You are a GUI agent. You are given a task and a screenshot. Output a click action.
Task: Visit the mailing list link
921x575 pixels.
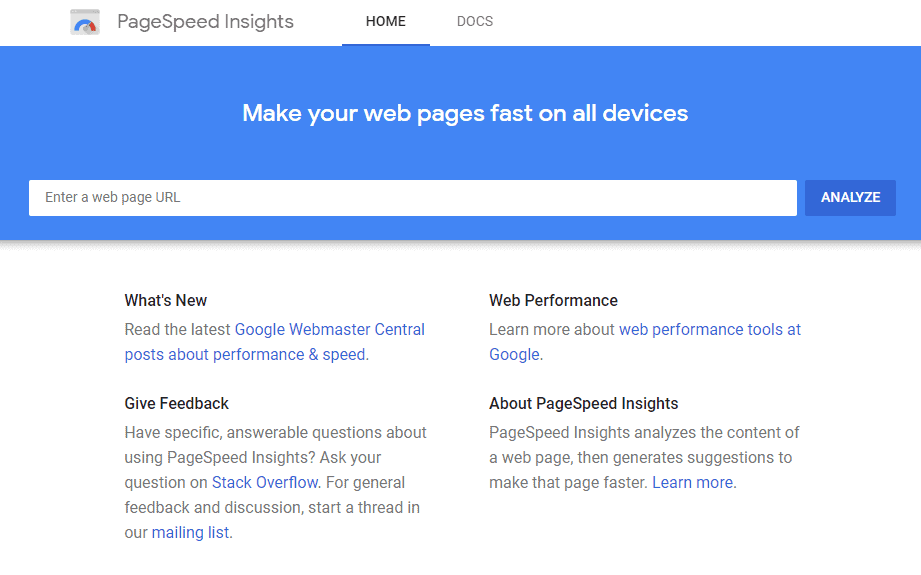190,532
